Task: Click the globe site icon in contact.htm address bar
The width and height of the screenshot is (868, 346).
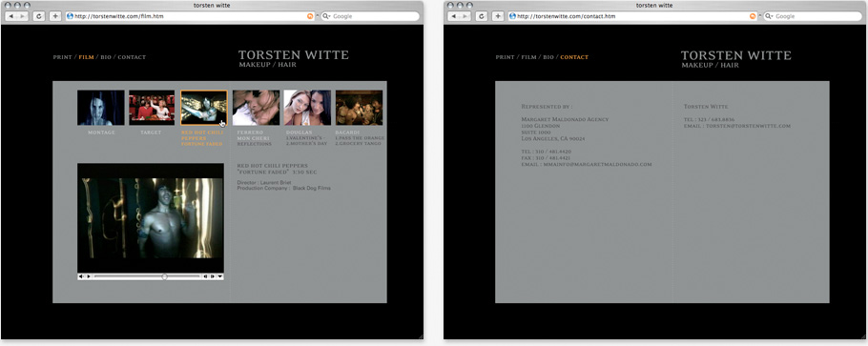Action: [x=512, y=16]
